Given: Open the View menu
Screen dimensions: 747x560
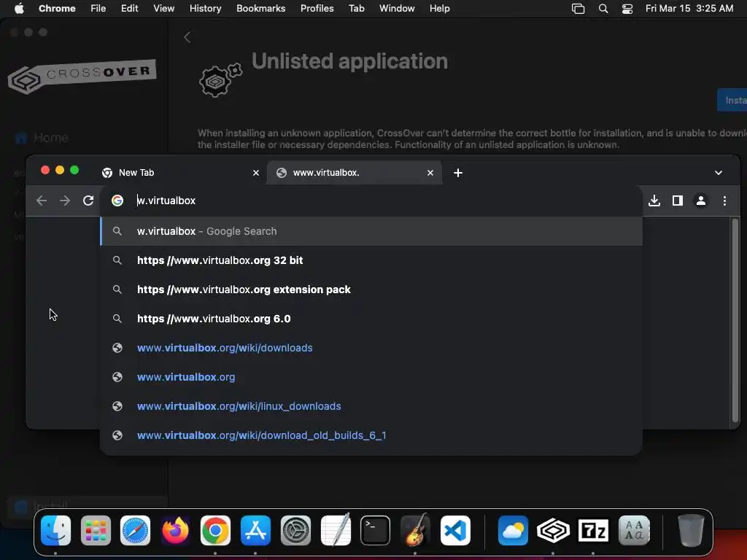Looking at the screenshot, I should (163, 8).
